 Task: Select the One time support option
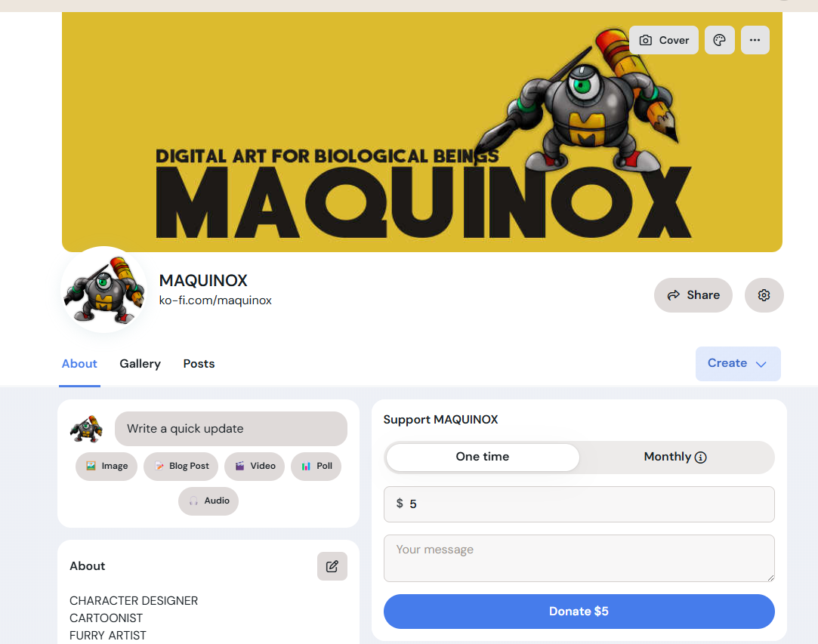point(483,458)
